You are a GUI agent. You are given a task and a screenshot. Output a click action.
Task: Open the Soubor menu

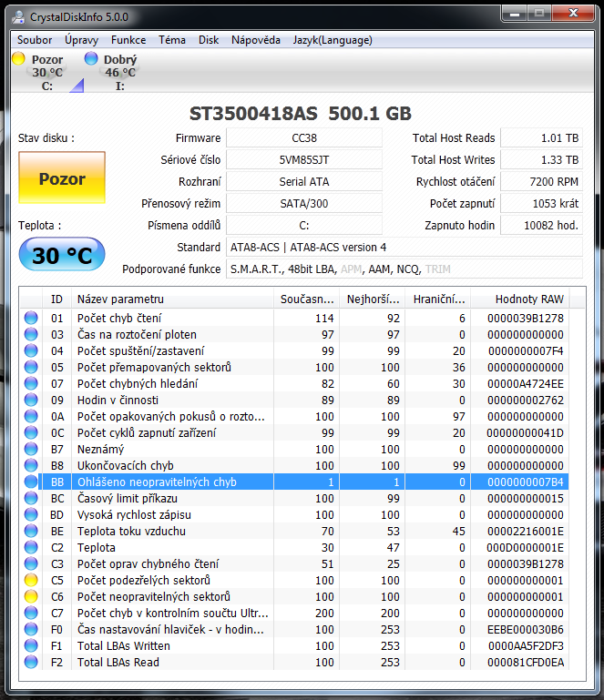[x=35, y=40]
